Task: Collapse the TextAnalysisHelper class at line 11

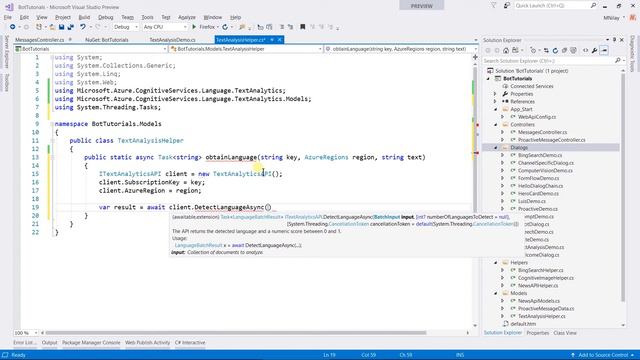Action: (53, 140)
